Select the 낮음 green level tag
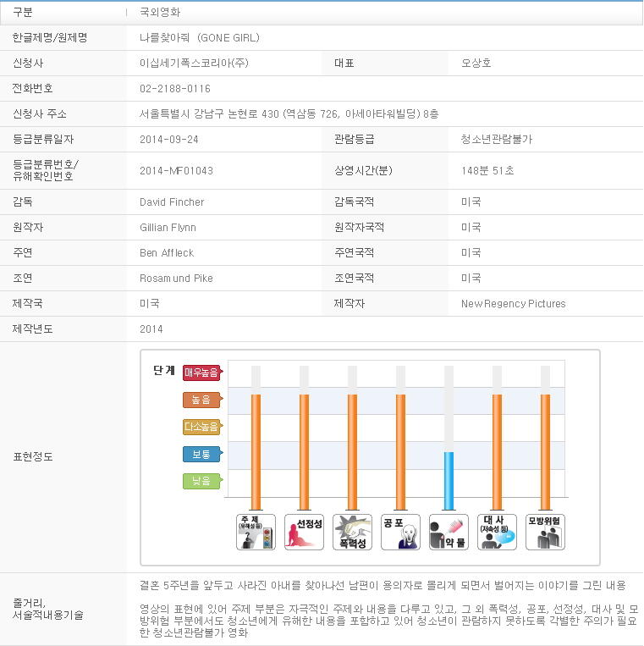This screenshot has height=646, width=644. coord(202,481)
